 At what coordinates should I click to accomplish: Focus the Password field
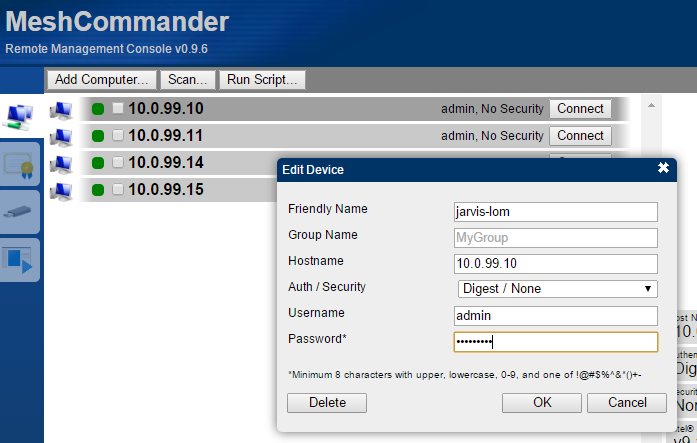pyautogui.click(x=556, y=342)
